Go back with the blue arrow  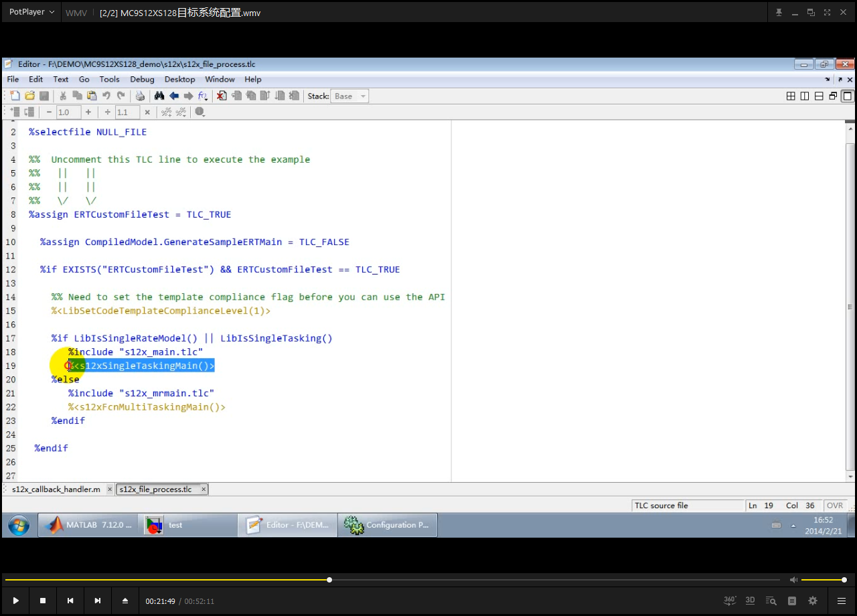pos(174,96)
